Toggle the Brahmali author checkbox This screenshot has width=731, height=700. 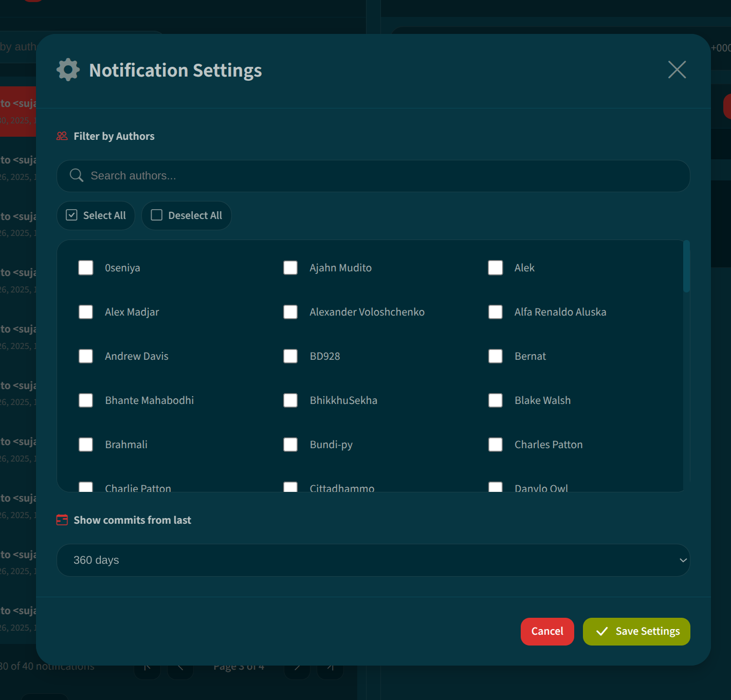[x=86, y=445]
